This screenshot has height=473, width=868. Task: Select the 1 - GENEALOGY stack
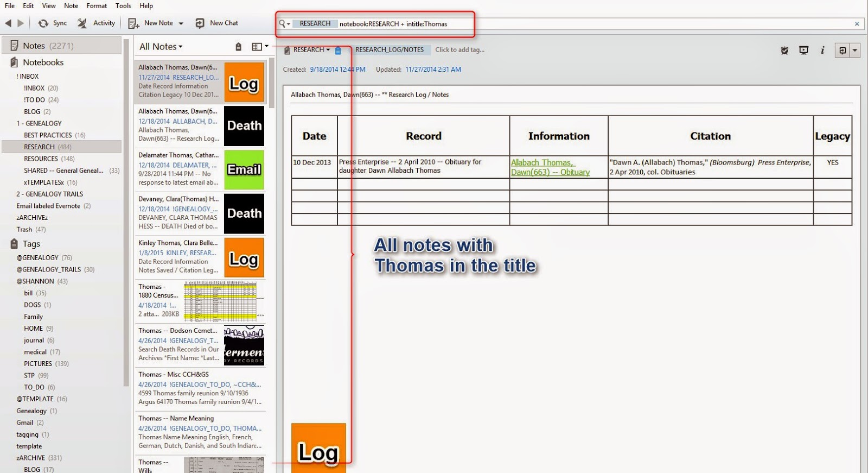click(39, 124)
